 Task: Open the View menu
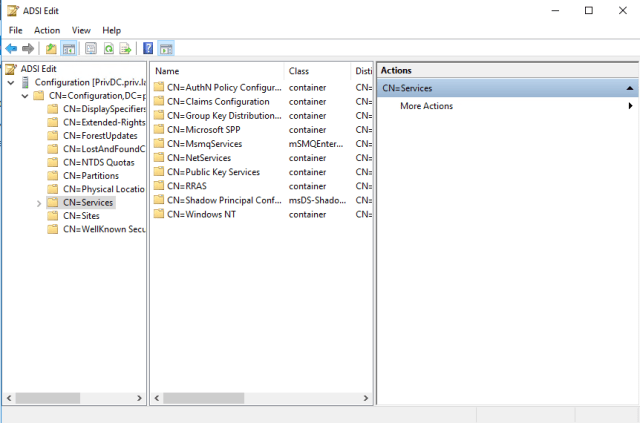tap(81, 30)
